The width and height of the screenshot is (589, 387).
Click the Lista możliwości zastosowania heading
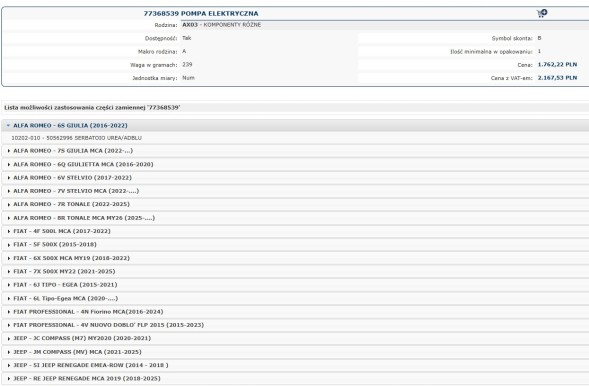(x=92, y=107)
